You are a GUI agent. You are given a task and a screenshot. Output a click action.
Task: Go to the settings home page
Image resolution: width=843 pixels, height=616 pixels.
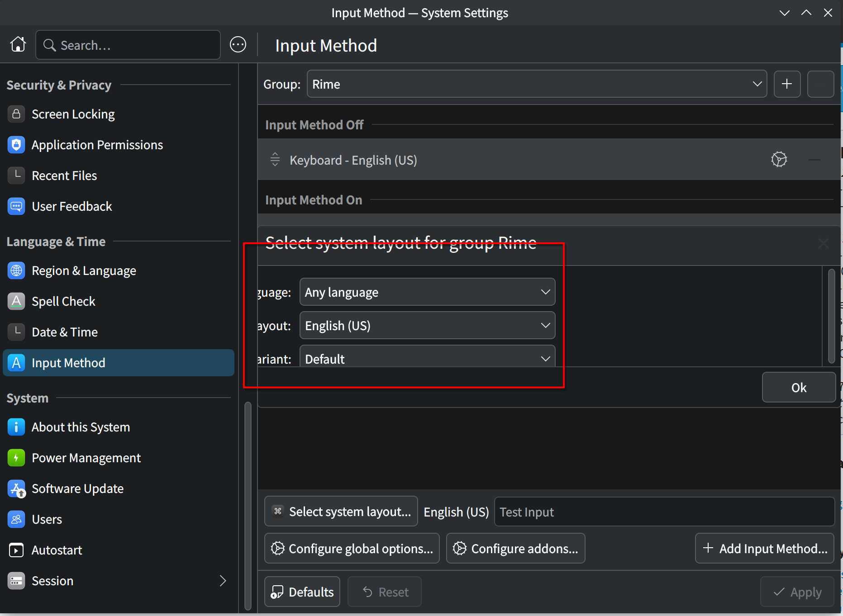point(18,45)
